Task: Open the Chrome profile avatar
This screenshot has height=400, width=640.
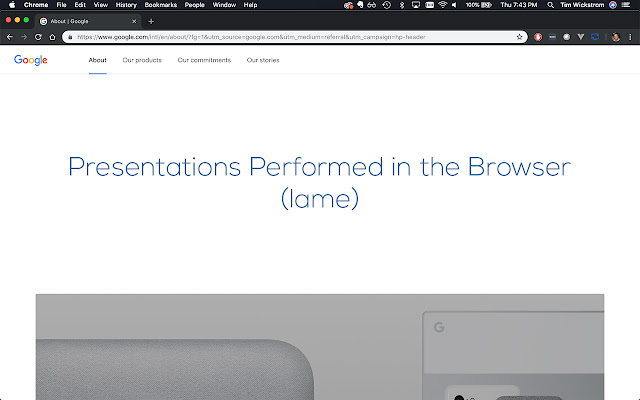Action: pos(616,37)
